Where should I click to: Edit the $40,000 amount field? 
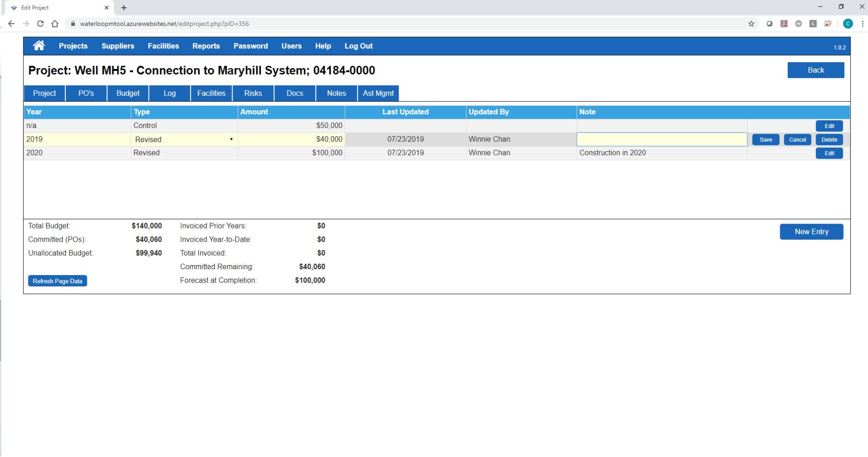pyautogui.click(x=291, y=139)
